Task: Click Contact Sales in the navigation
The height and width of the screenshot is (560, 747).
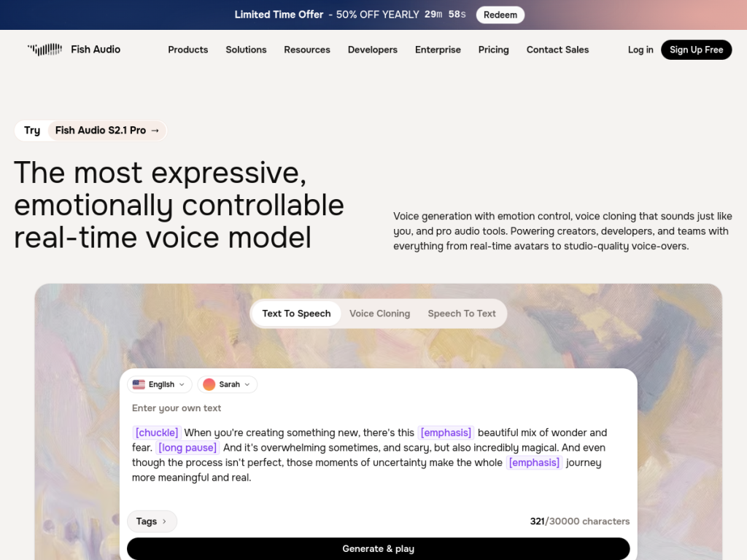Action: [x=558, y=50]
